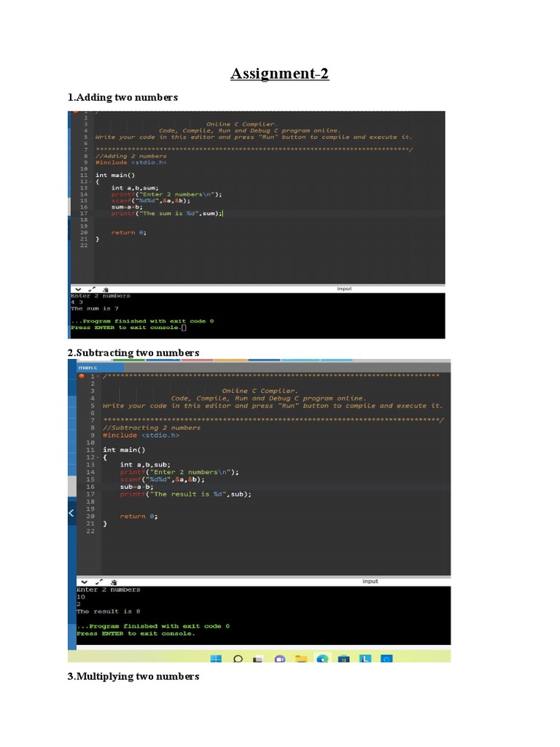Click 'int a,b,sum;' declaration line
Viewport: 560px width, 747px height.
click(135, 187)
